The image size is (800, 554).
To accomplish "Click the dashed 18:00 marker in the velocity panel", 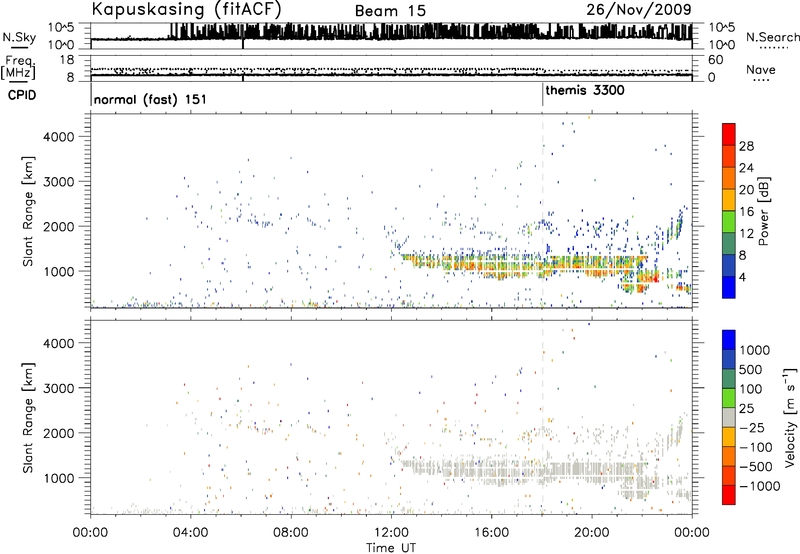I will click(x=542, y=417).
